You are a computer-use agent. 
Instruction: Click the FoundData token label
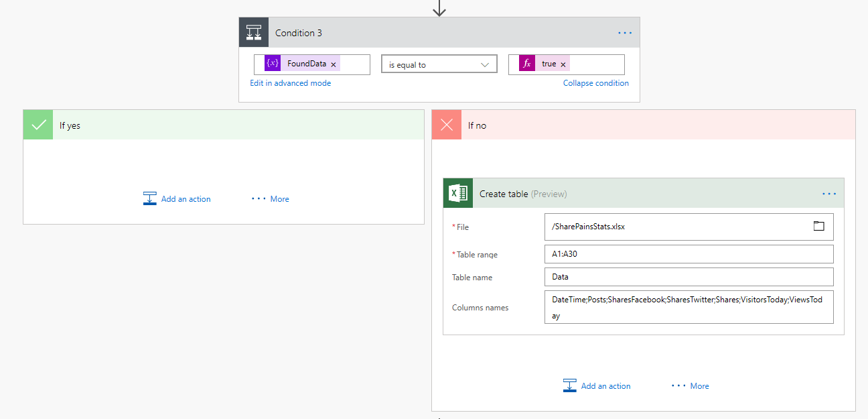click(307, 64)
